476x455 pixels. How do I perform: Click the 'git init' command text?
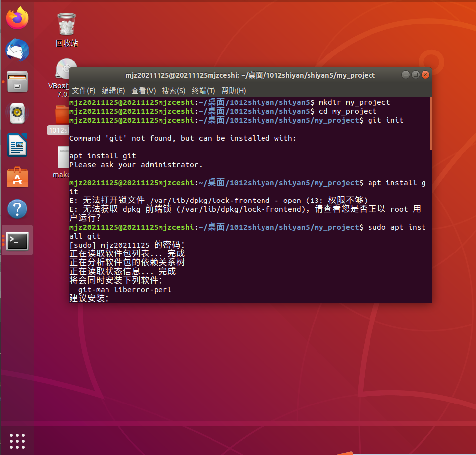point(385,120)
